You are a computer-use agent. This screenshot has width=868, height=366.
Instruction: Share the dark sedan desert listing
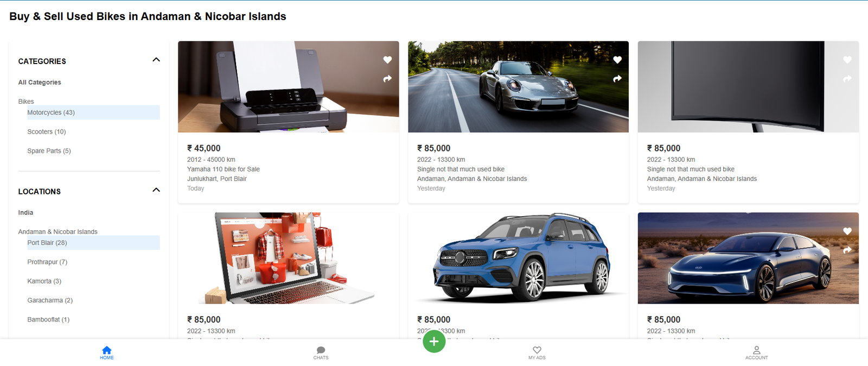[847, 250]
